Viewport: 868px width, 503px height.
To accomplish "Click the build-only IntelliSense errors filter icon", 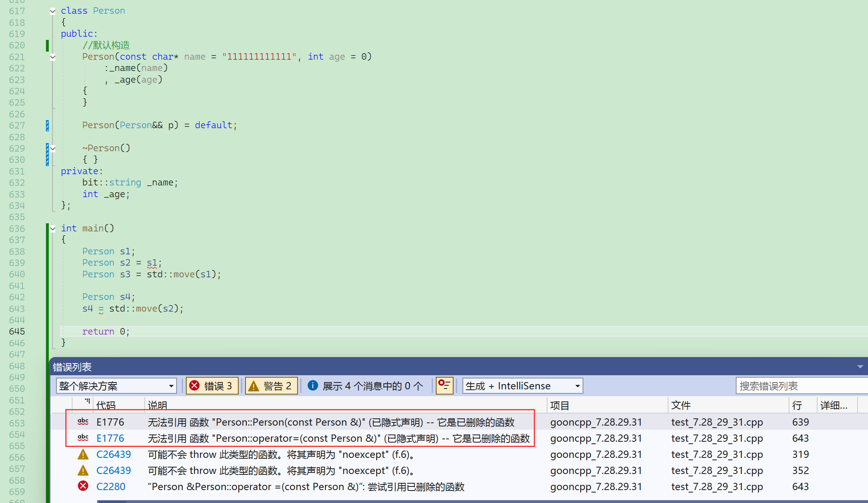I will 444,385.
